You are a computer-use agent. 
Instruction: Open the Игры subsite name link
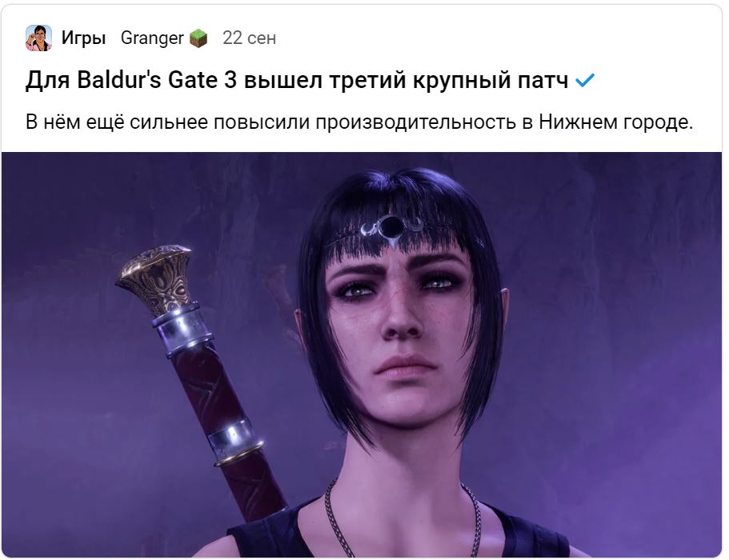coord(84,38)
